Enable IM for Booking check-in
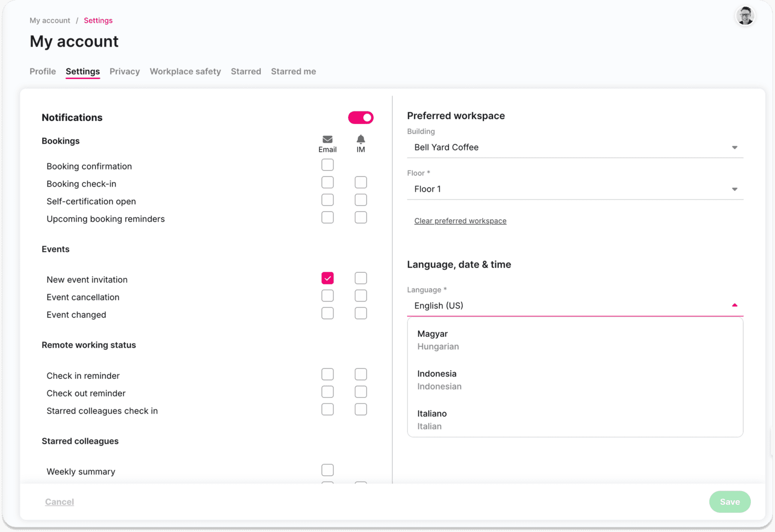The width and height of the screenshot is (775, 532). (x=361, y=183)
